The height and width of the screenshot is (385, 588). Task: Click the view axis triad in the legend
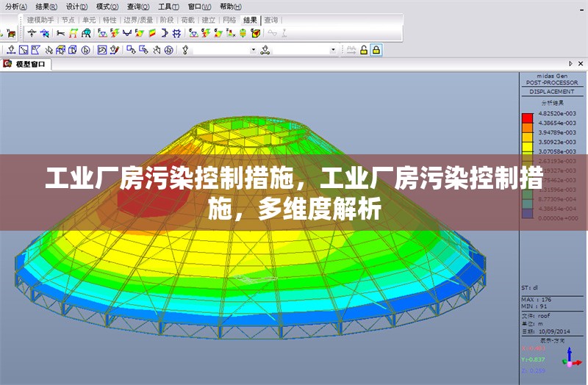[x=571, y=358]
